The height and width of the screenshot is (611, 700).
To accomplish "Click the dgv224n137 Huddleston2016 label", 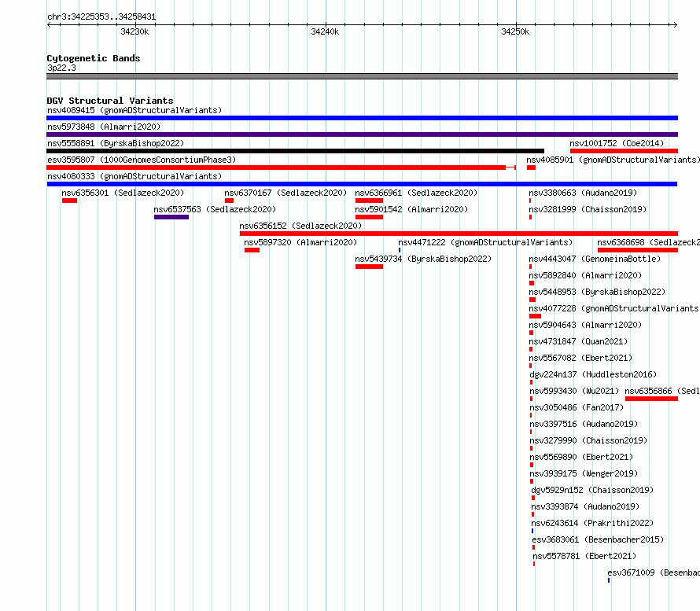I will pos(593,374).
